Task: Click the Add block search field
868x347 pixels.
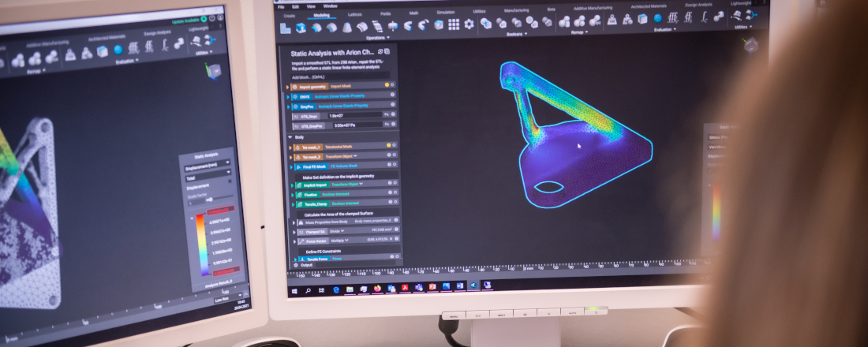Action: coord(340,76)
